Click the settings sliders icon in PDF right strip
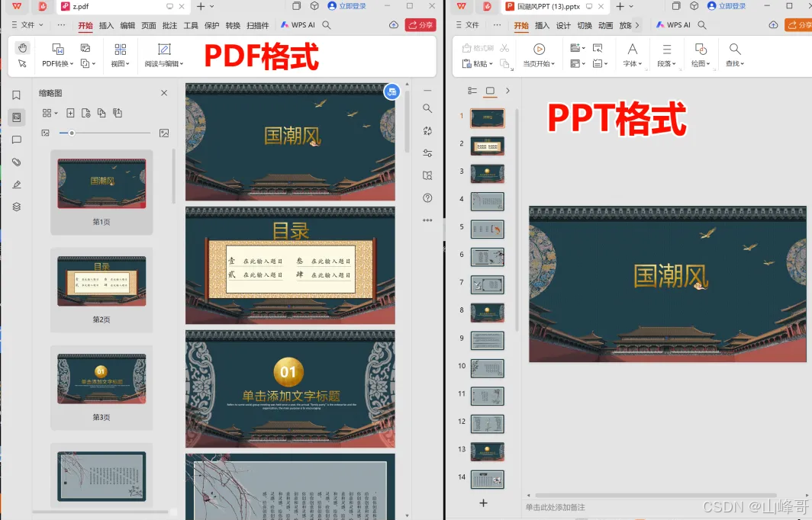 click(x=427, y=153)
